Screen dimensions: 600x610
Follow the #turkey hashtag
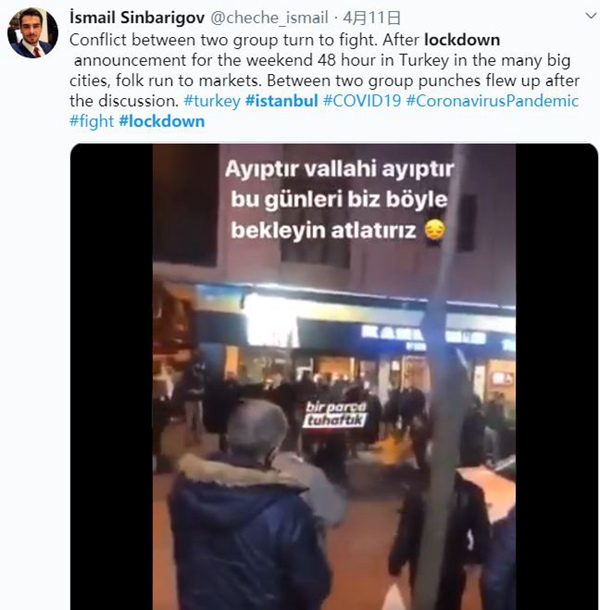(x=212, y=101)
